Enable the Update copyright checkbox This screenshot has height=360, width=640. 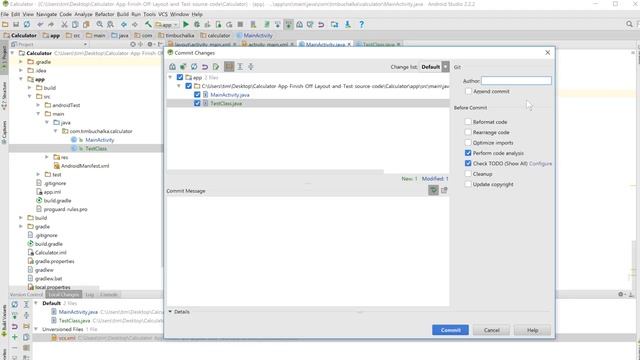click(x=468, y=184)
